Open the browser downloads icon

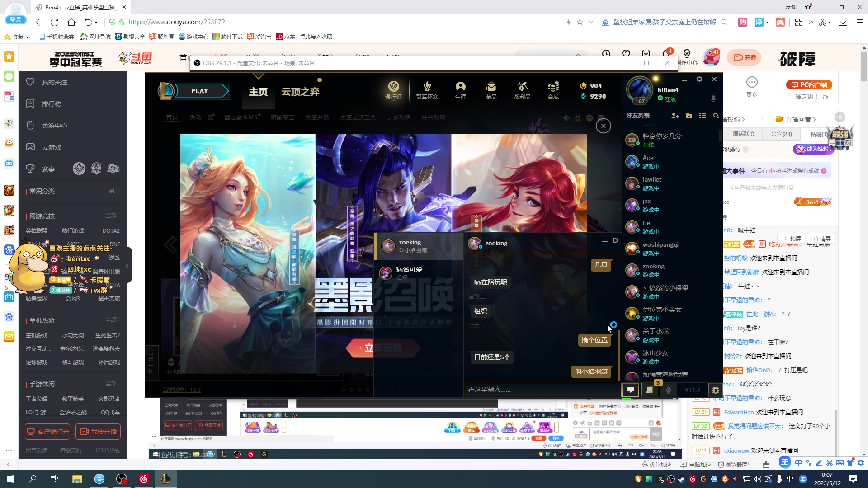[x=843, y=22]
